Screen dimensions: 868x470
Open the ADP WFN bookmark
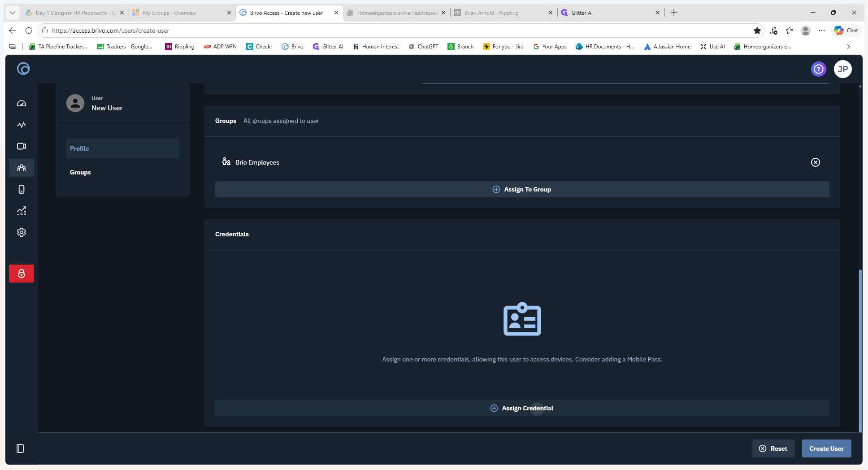(x=220, y=47)
